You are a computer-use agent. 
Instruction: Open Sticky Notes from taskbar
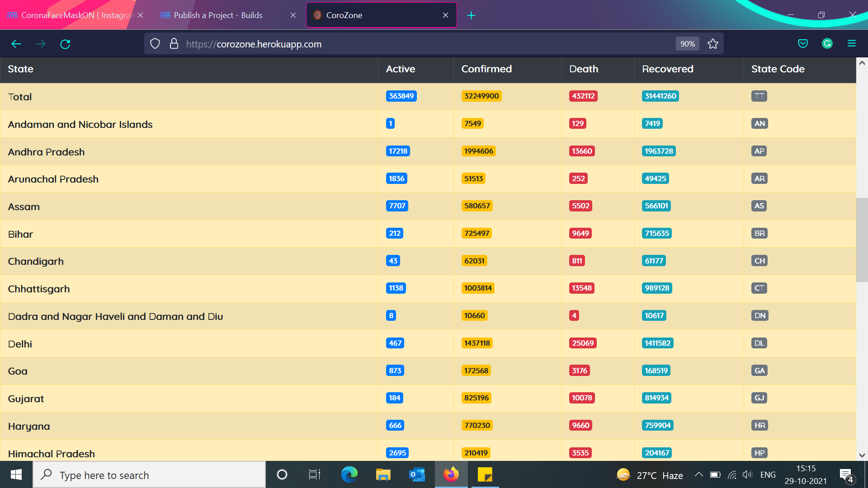coord(485,474)
